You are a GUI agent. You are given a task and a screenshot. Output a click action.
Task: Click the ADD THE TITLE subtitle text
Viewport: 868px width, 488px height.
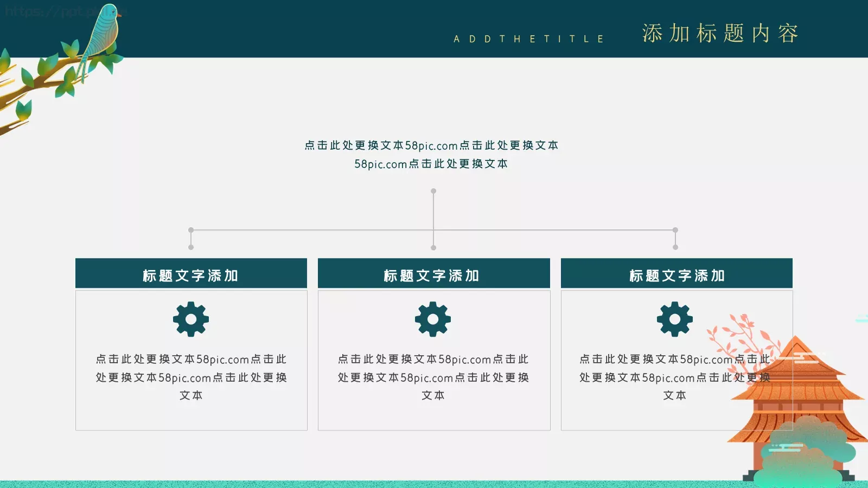click(x=529, y=39)
